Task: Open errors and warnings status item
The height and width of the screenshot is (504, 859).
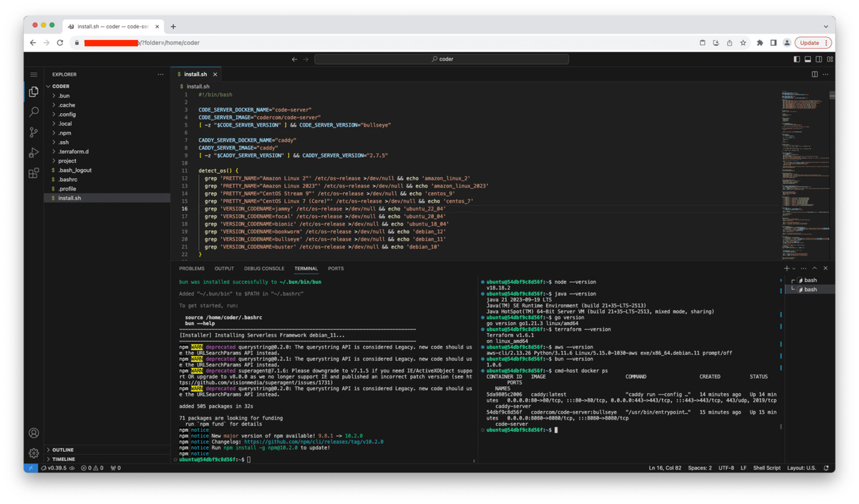Action: [x=92, y=467]
